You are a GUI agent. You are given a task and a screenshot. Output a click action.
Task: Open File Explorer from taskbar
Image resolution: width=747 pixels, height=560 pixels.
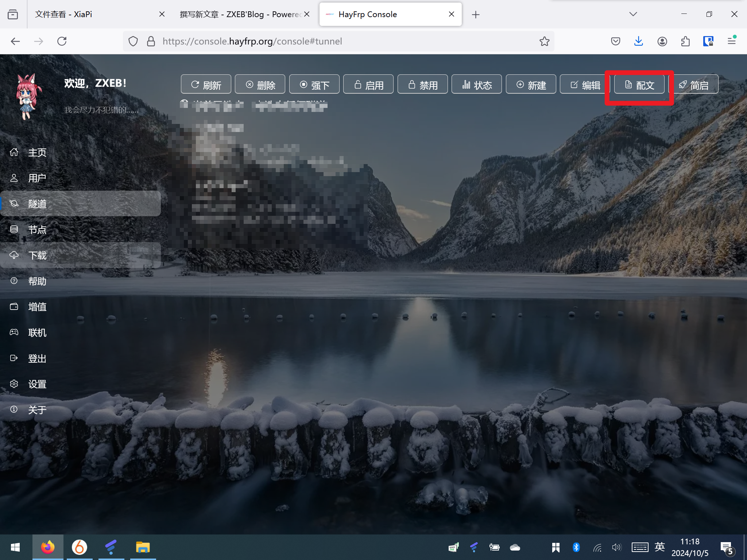tap(143, 547)
